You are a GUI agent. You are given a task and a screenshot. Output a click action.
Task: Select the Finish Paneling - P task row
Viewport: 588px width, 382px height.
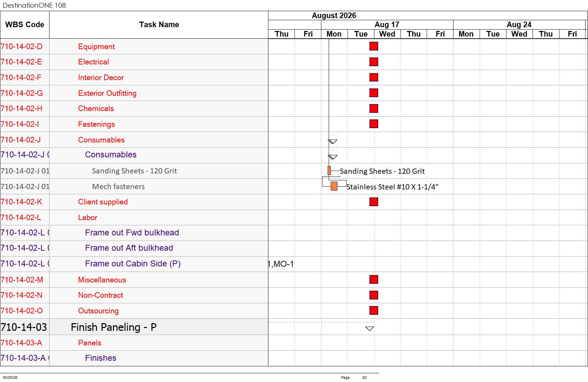coord(134,327)
